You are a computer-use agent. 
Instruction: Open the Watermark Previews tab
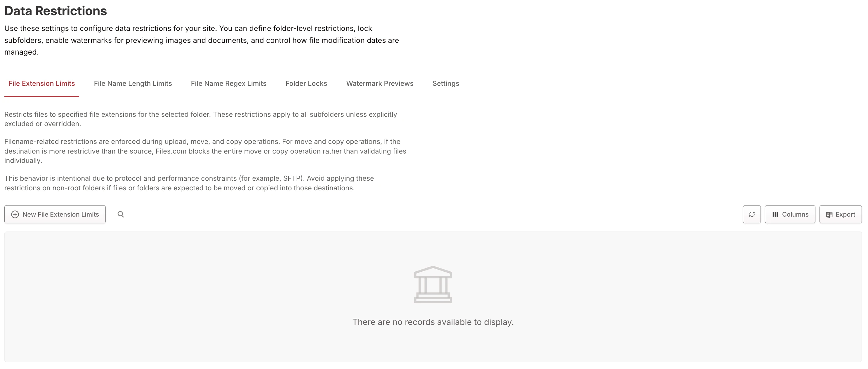380,83
